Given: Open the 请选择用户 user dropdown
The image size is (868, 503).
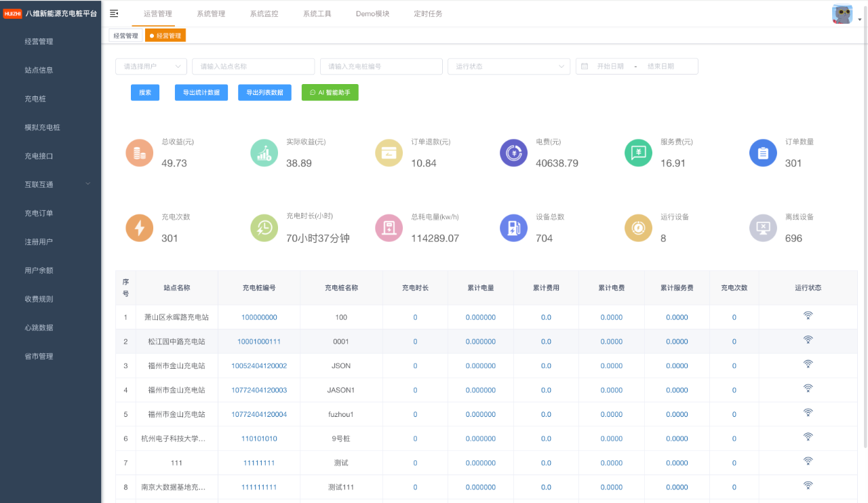Looking at the screenshot, I should click(x=151, y=66).
